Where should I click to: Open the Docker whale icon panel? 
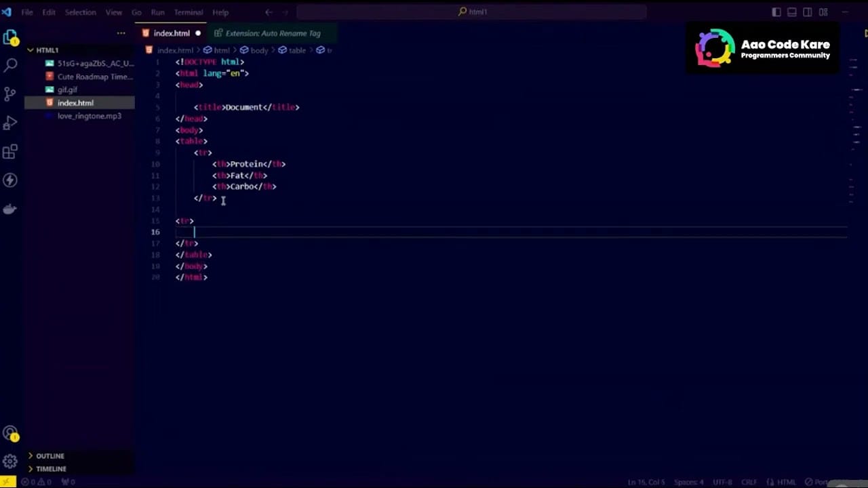pos(10,209)
